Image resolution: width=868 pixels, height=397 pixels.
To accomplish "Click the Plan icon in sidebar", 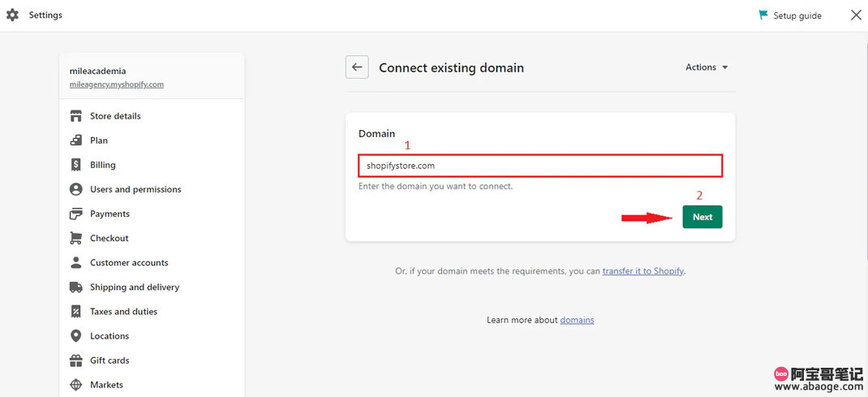I will click(x=75, y=140).
